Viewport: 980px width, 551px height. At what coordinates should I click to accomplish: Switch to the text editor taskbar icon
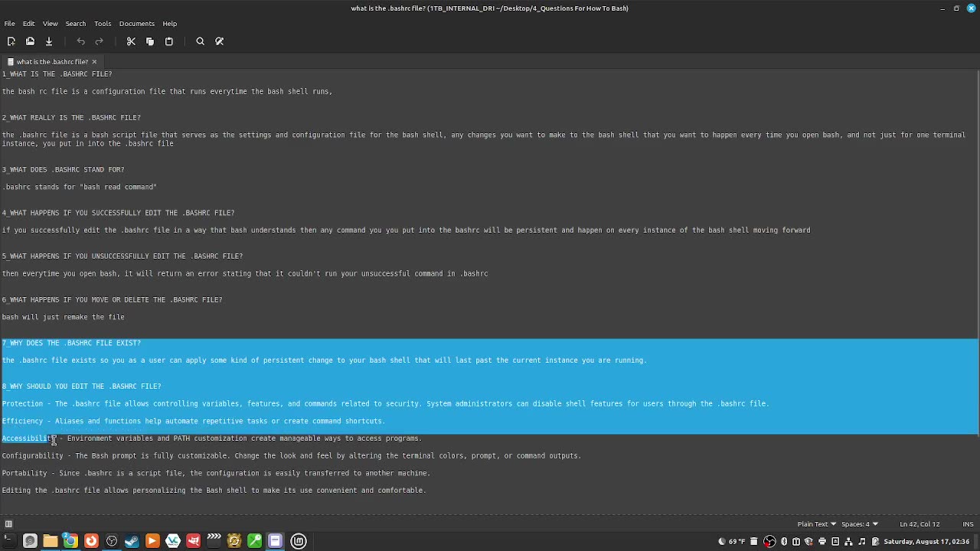(275, 541)
